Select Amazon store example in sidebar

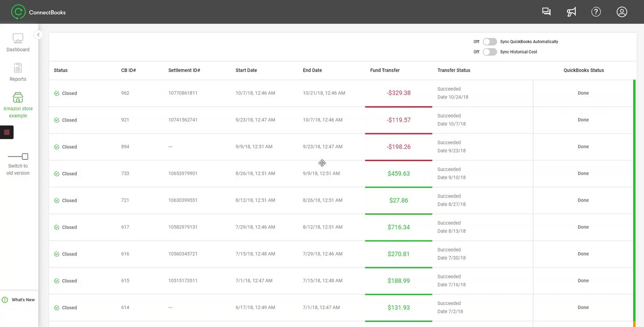click(18, 105)
